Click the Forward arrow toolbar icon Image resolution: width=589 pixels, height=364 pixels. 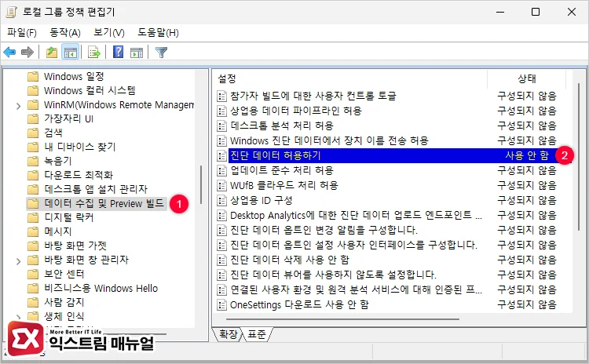[x=27, y=52]
